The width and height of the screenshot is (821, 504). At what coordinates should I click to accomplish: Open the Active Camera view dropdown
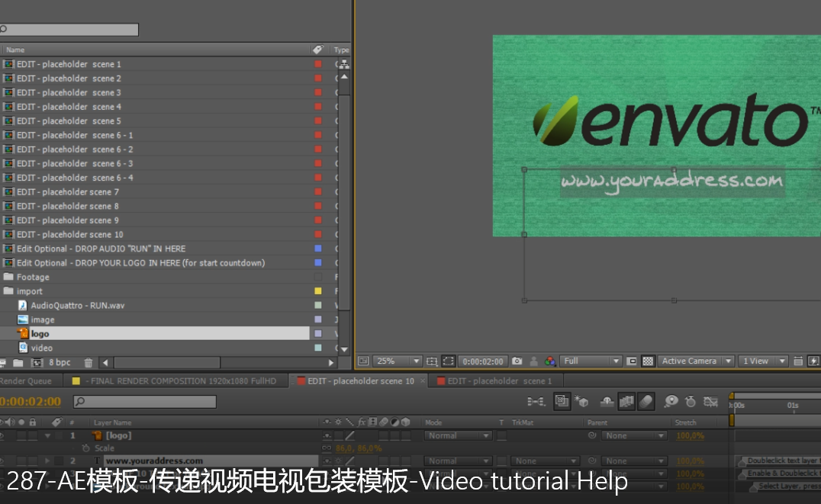(x=696, y=361)
